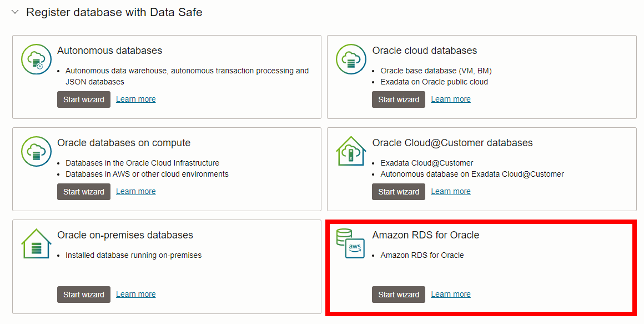Screen dimensions: 644x324
Task: Open Learn more for Oracle on-premises databases
Action: coord(135,293)
